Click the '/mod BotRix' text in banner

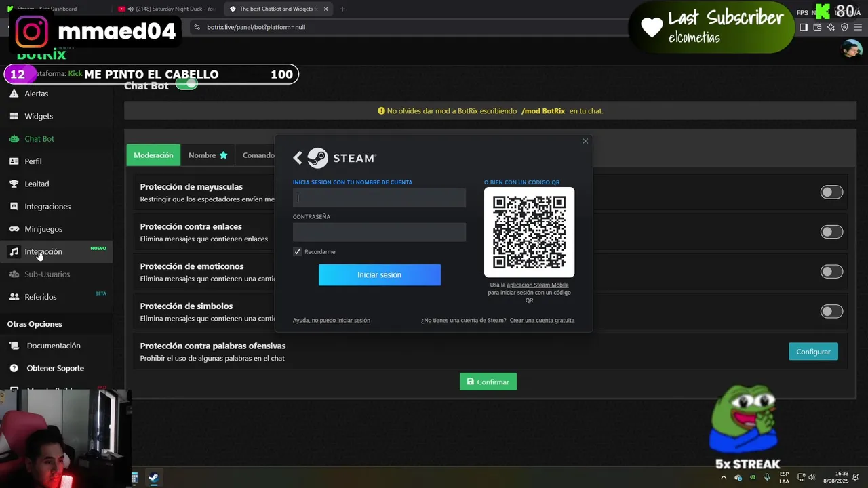(x=543, y=110)
